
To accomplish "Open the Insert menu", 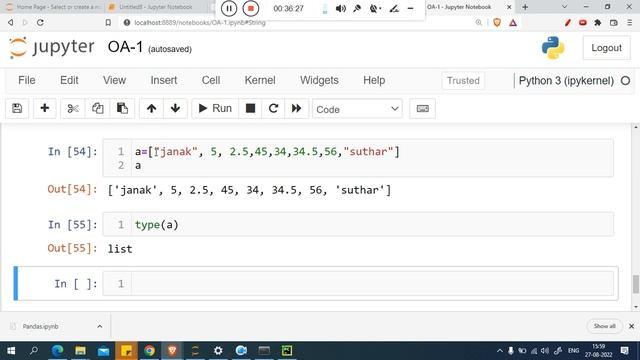I will coord(164,80).
